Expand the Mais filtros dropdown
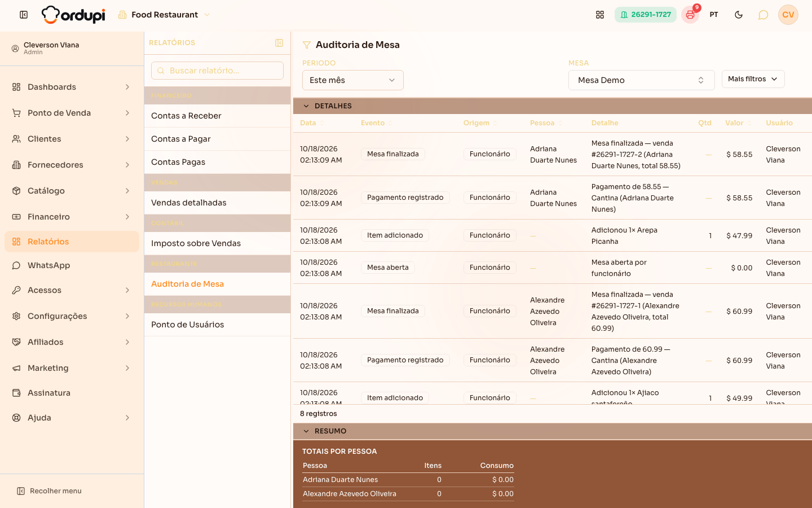This screenshot has height=508, width=812. point(753,79)
